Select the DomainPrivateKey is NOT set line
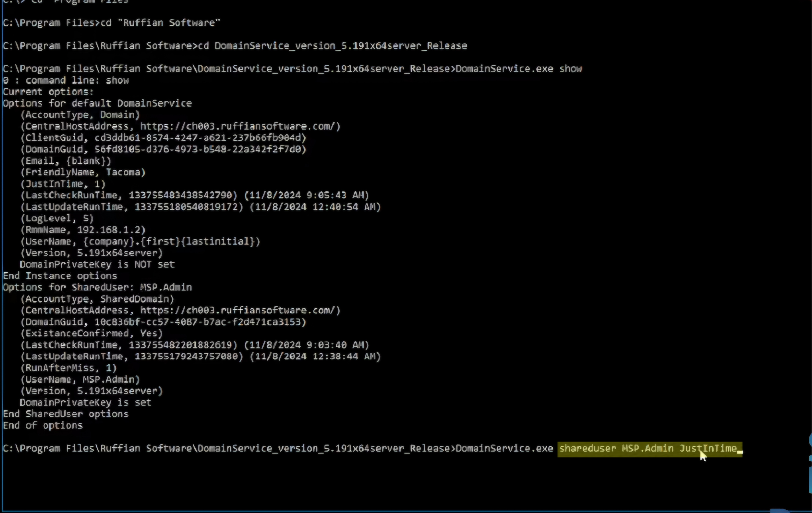Image resolution: width=812 pixels, height=513 pixels. tap(97, 264)
